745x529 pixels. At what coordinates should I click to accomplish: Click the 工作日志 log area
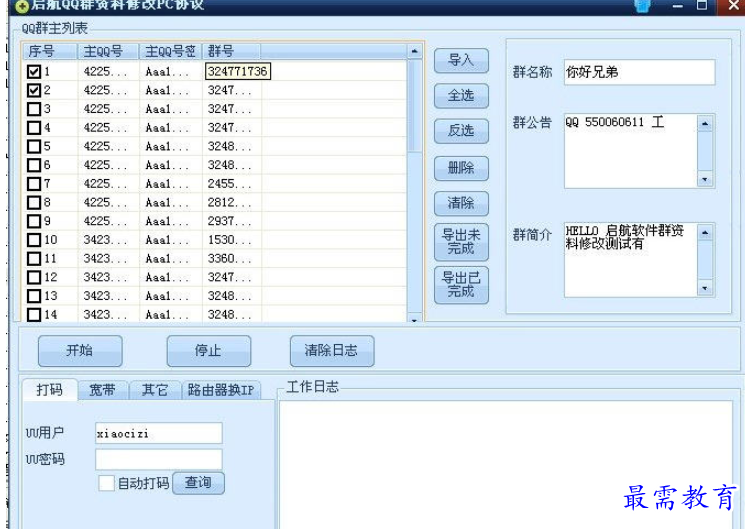point(506,465)
